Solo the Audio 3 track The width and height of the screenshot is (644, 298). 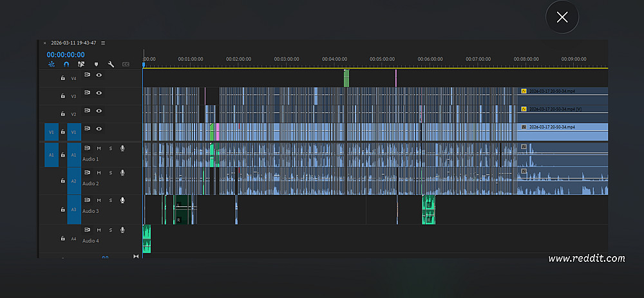[x=111, y=200]
